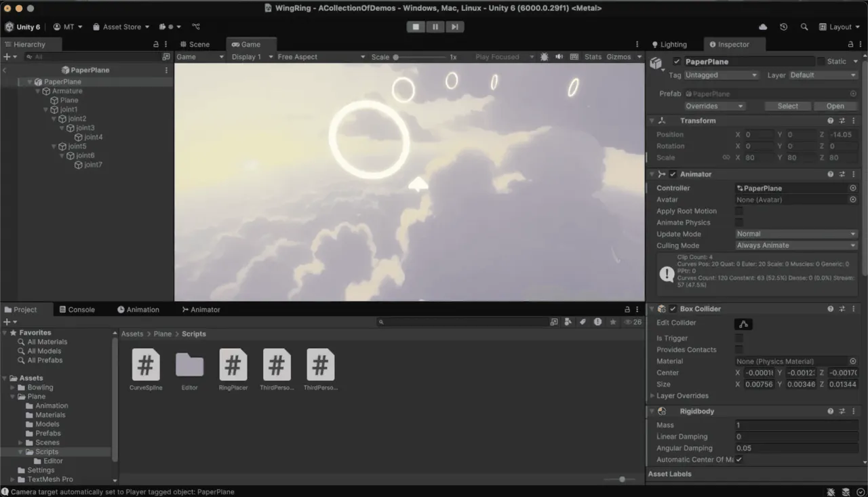Mute game audio with the speaker icon

559,57
